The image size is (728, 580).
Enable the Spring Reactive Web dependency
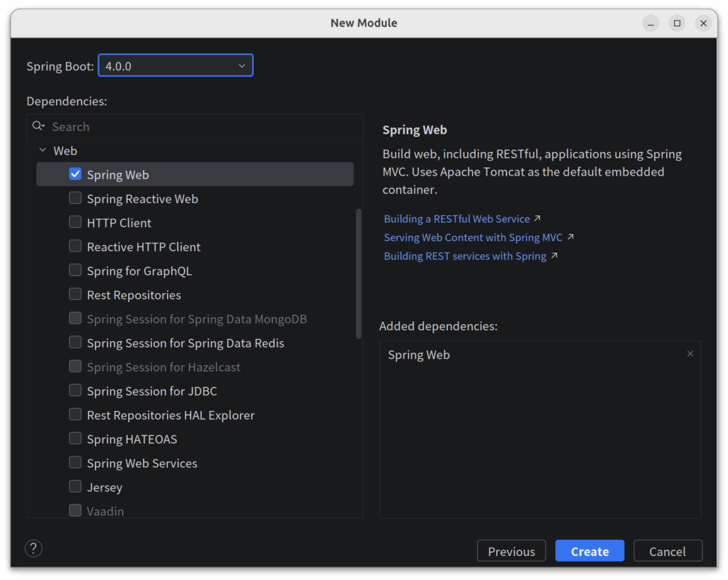click(75, 198)
